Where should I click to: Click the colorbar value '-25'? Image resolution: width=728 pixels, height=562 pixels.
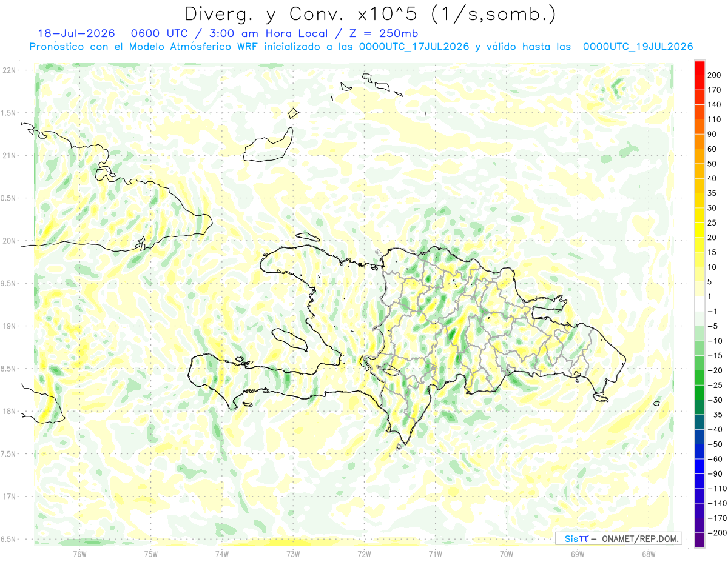coord(715,386)
